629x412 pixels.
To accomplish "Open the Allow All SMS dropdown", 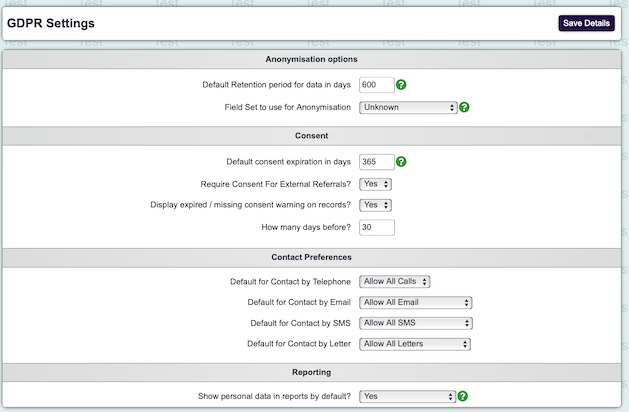I will pos(415,323).
